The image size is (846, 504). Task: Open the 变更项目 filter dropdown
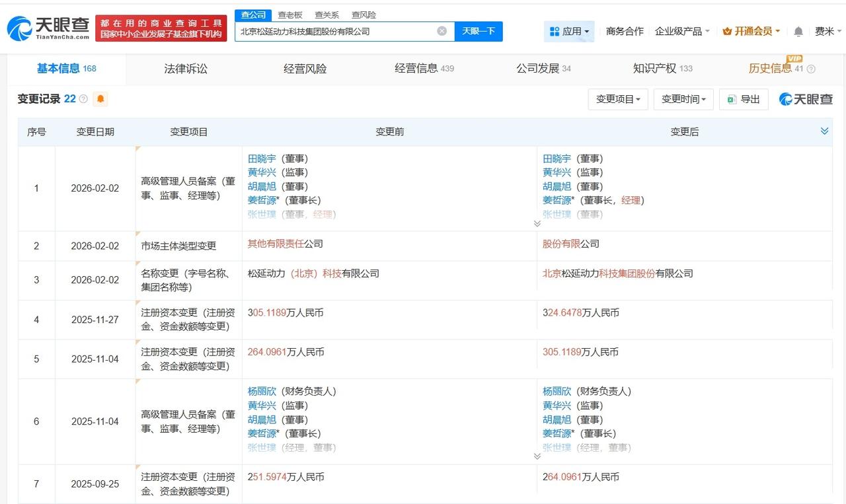(x=618, y=99)
